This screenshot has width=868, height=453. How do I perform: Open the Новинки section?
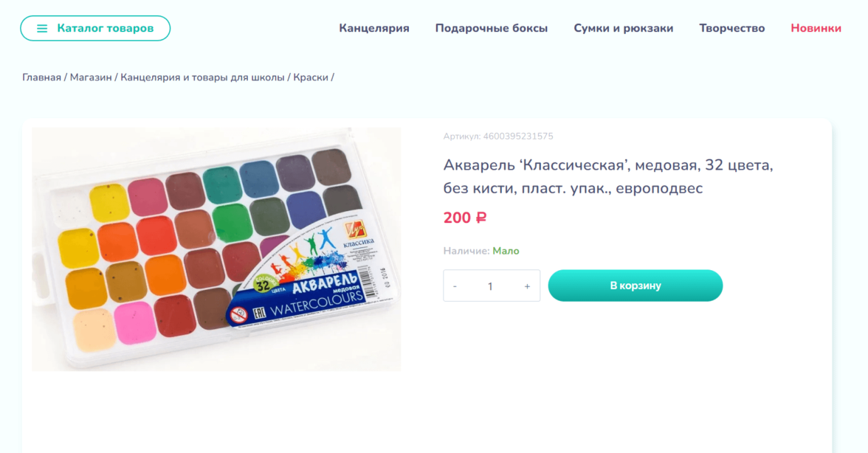click(x=816, y=28)
